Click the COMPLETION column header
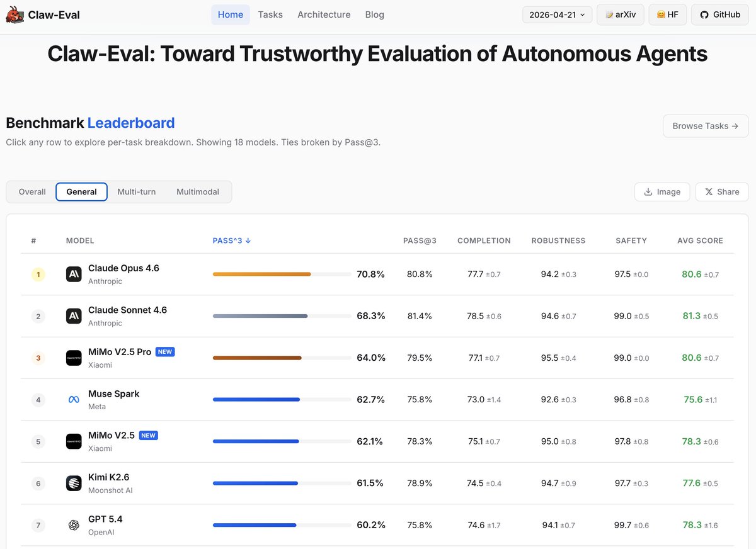Screen dimensions: 756x549 pyautogui.click(x=484, y=241)
